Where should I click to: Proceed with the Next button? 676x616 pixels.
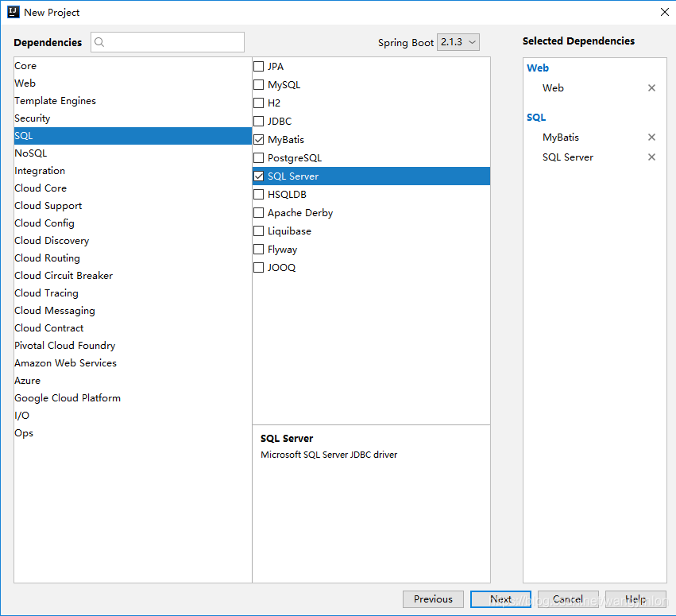500,599
